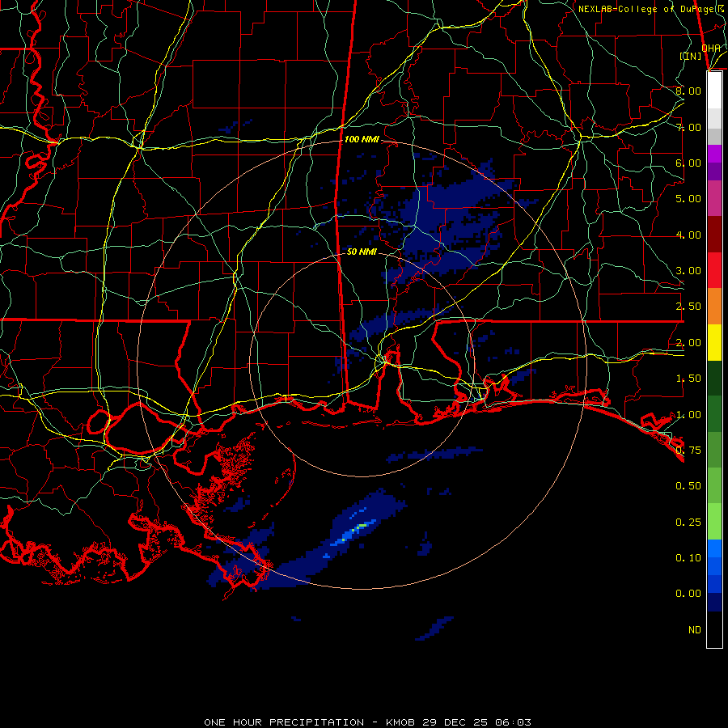This screenshot has height=728, width=728.
Task: Click the 3.00 legend value
Action: point(688,271)
